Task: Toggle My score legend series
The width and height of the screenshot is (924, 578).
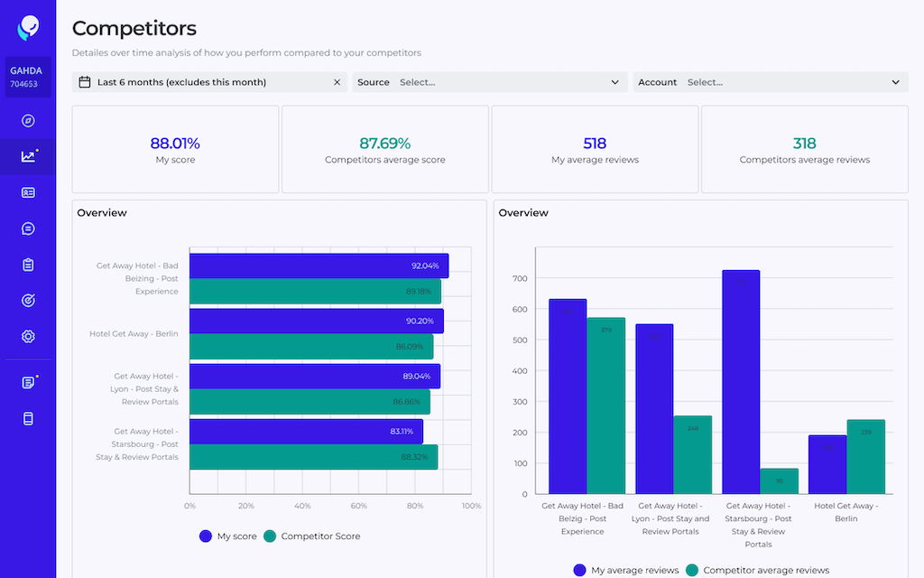Action: [228, 536]
